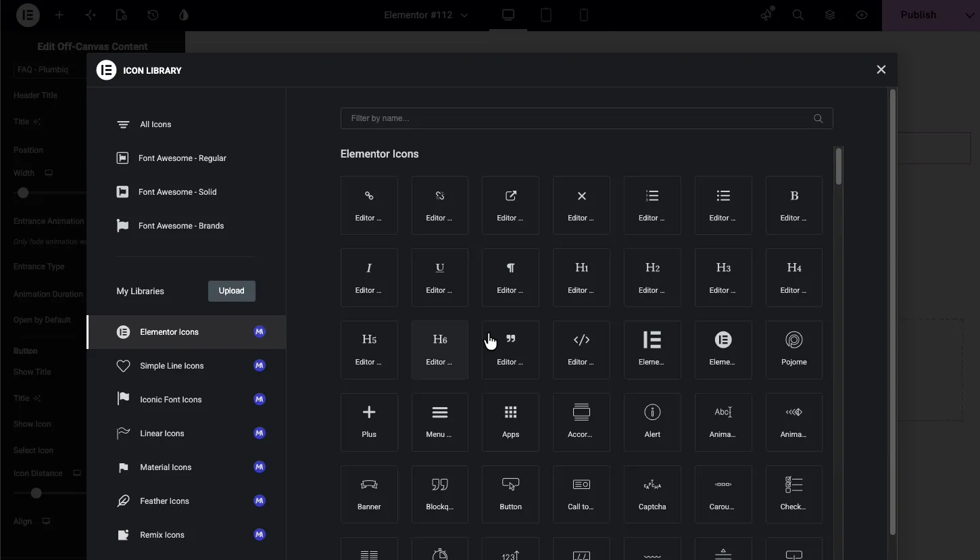This screenshot has width=980, height=560.
Task: Switch to the Linear Icons library
Action: (187, 434)
